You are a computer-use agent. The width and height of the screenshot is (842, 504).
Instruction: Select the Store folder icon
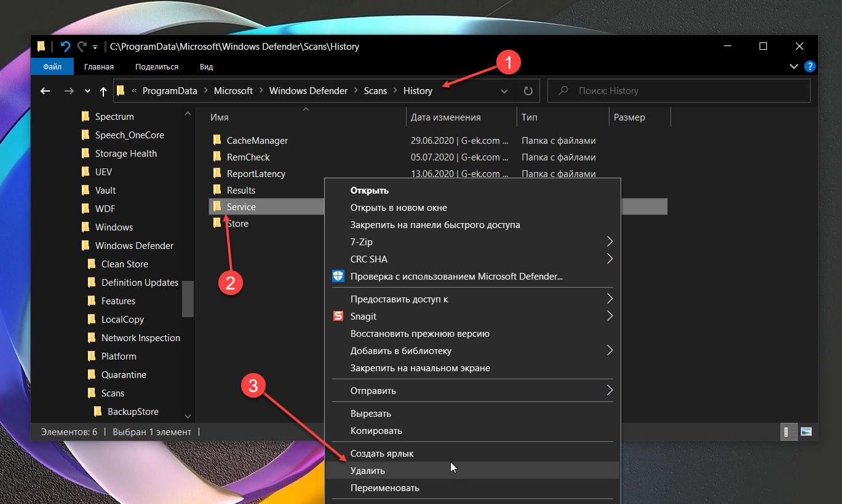pyautogui.click(x=216, y=223)
